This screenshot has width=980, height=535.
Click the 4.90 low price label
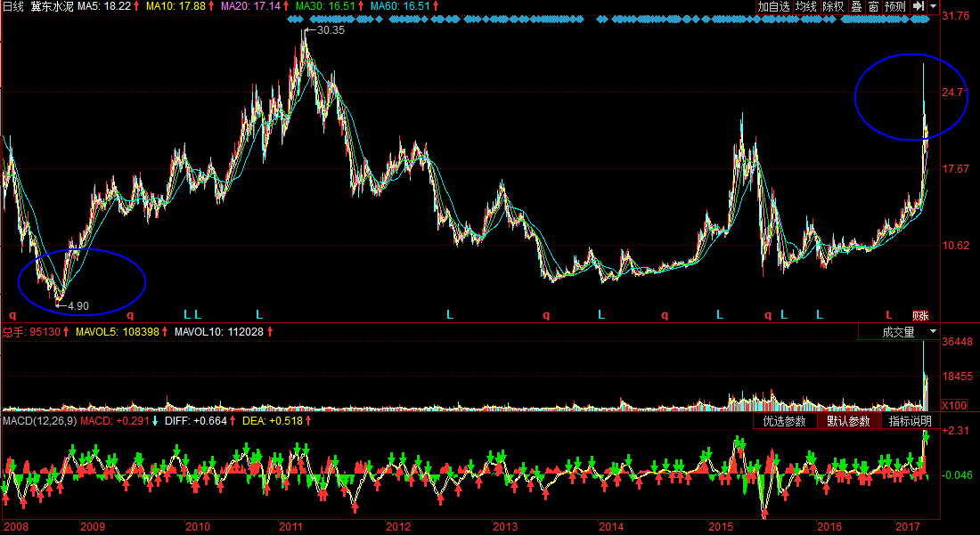[x=78, y=306]
